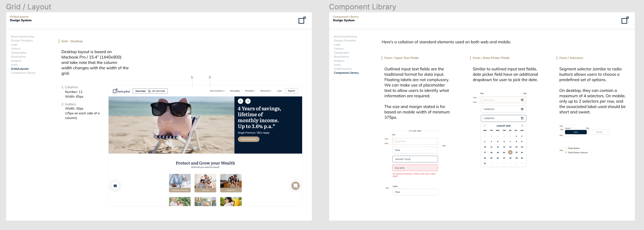Viewport: 644px width, 230px height.
Task: Expand the Buy Insurance dropdown
Action: point(217,91)
